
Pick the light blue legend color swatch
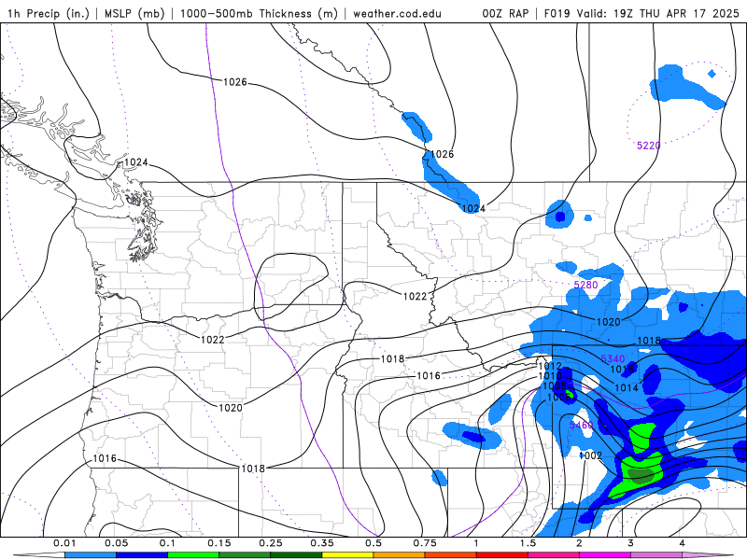click(x=91, y=555)
